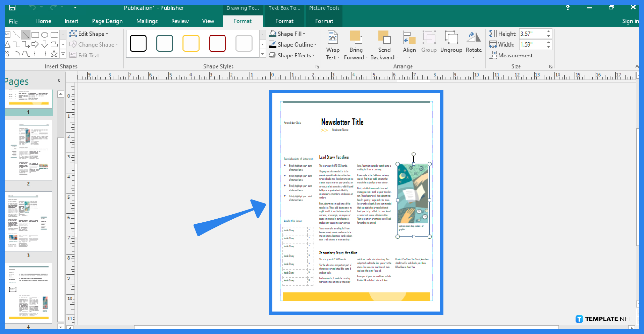Image resolution: width=644 pixels, height=334 pixels.
Task: Open the Mailings tab
Action: pos(147,21)
